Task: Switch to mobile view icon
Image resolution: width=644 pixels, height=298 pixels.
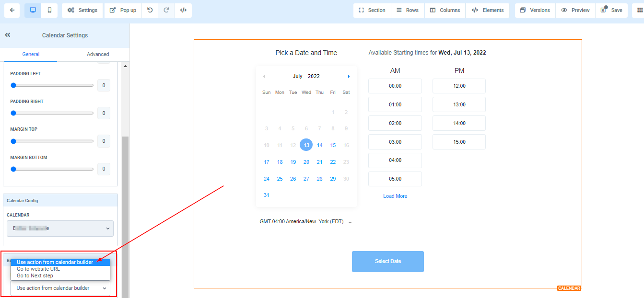Action: (x=49, y=10)
